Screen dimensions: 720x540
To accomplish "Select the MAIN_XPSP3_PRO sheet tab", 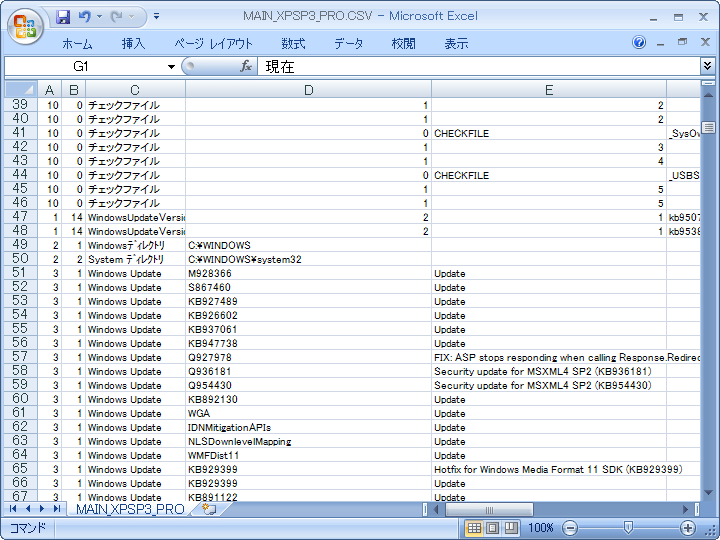I will click(130, 509).
